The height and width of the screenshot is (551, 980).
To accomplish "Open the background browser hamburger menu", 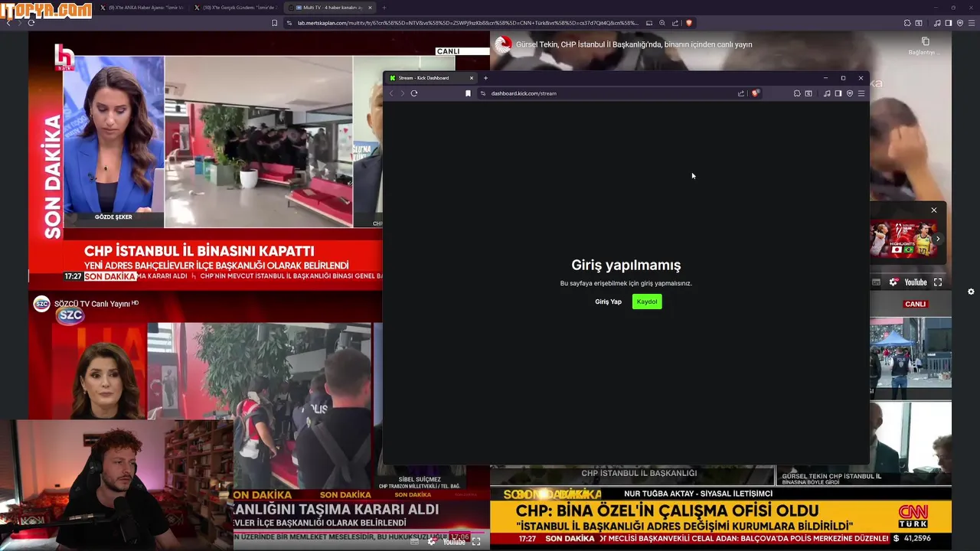I will coord(972,23).
